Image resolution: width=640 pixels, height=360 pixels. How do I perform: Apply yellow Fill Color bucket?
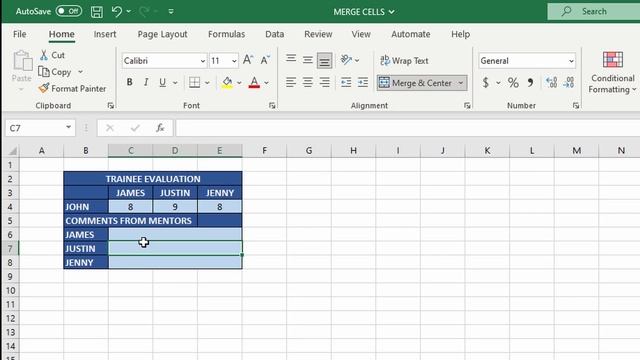coord(227,82)
